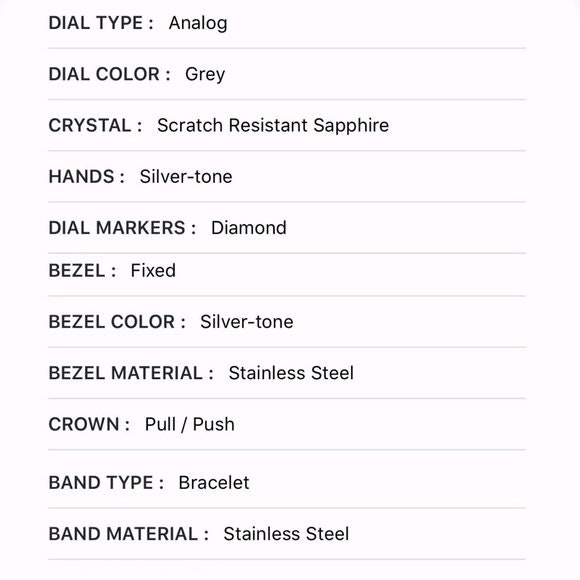The height and width of the screenshot is (580, 580).
Task: Select the Grey dial color value
Action: (205, 75)
